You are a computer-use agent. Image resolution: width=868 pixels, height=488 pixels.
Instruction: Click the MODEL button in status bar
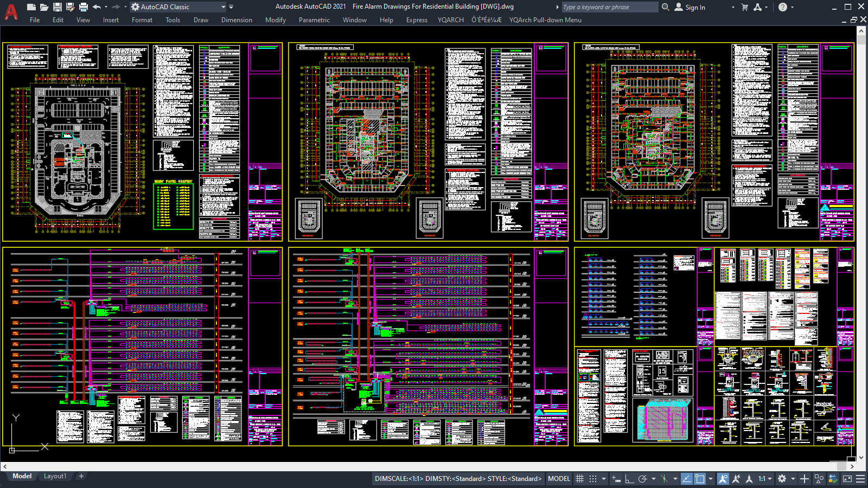(558, 479)
